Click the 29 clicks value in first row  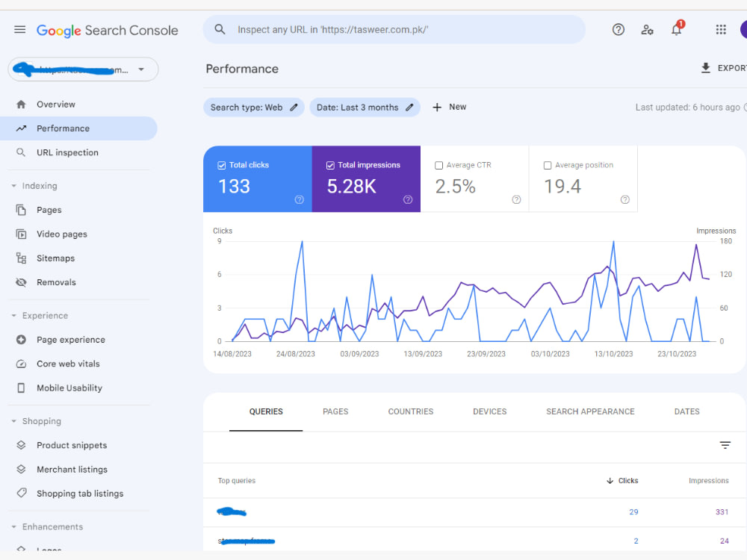633,512
